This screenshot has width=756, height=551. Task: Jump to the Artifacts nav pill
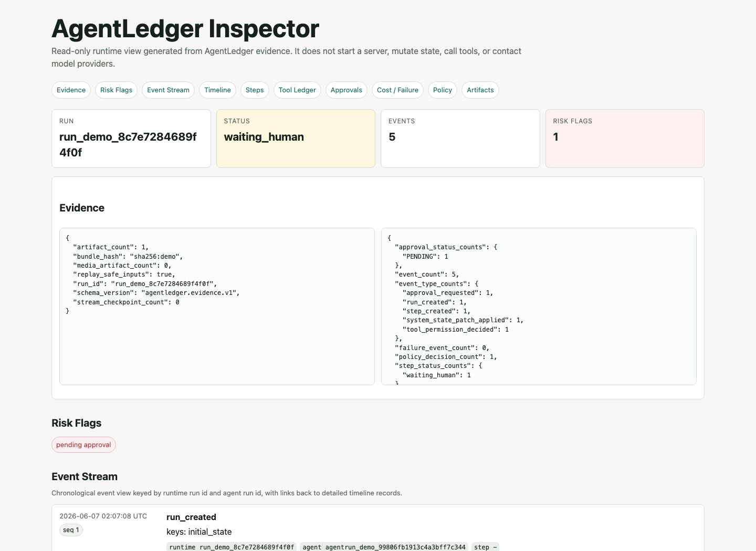pos(480,90)
